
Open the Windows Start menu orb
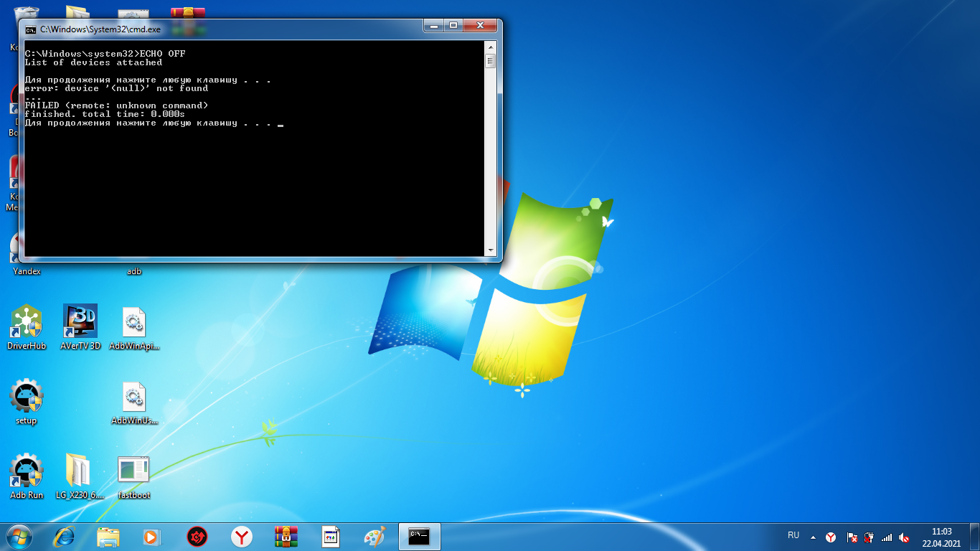tap(18, 537)
